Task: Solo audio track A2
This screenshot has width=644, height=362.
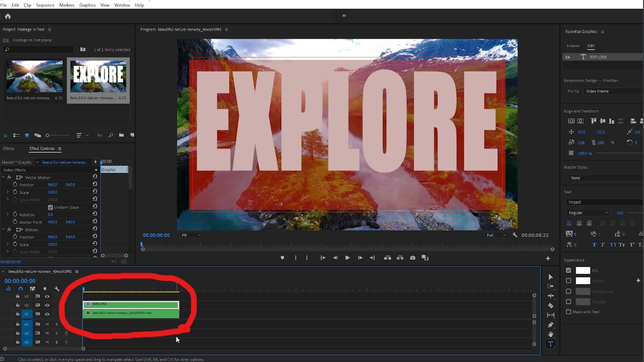Action: click(57, 333)
